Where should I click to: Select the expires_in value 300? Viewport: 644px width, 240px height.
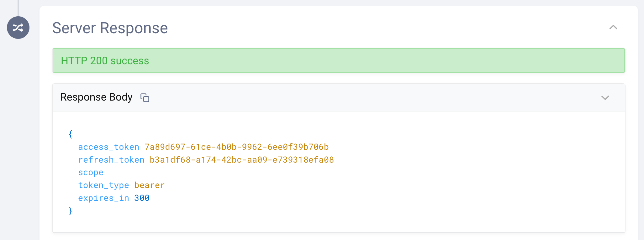tap(142, 198)
